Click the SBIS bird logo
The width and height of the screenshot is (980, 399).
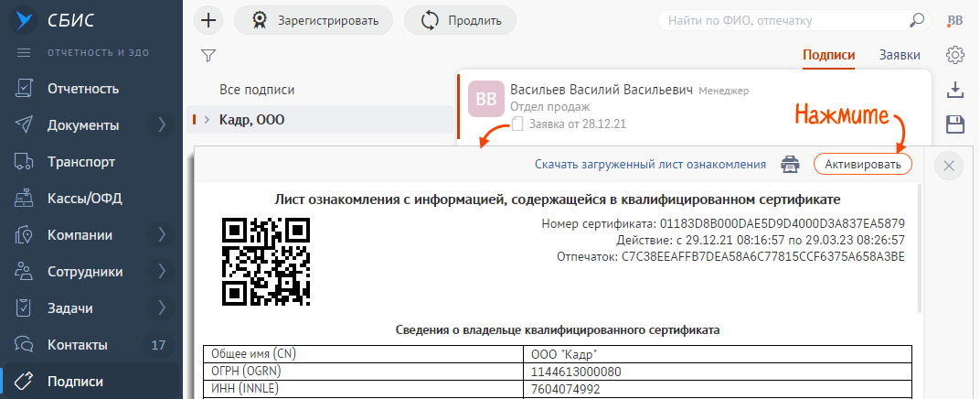click(25, 20)
